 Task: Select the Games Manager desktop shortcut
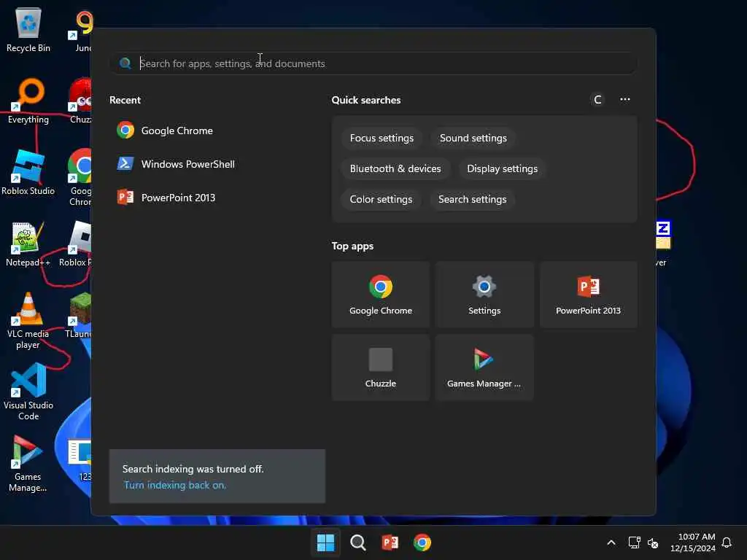coord(28,463)
